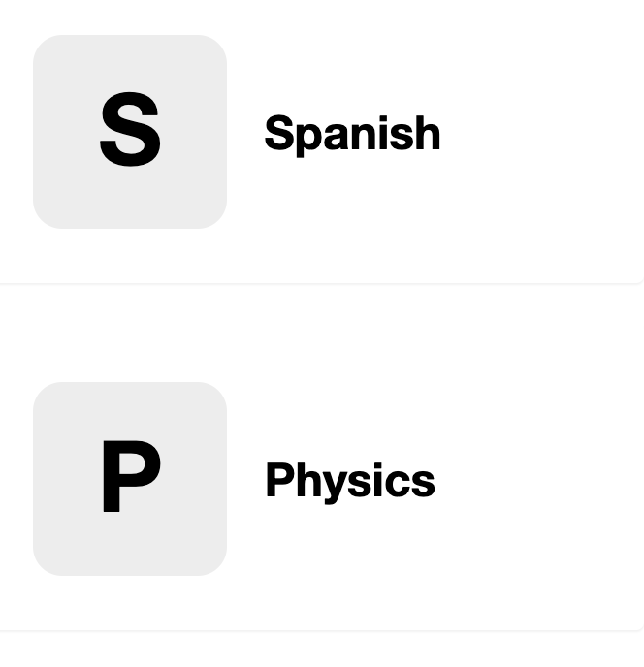Tap the bold P glyph

coord(132,476)
